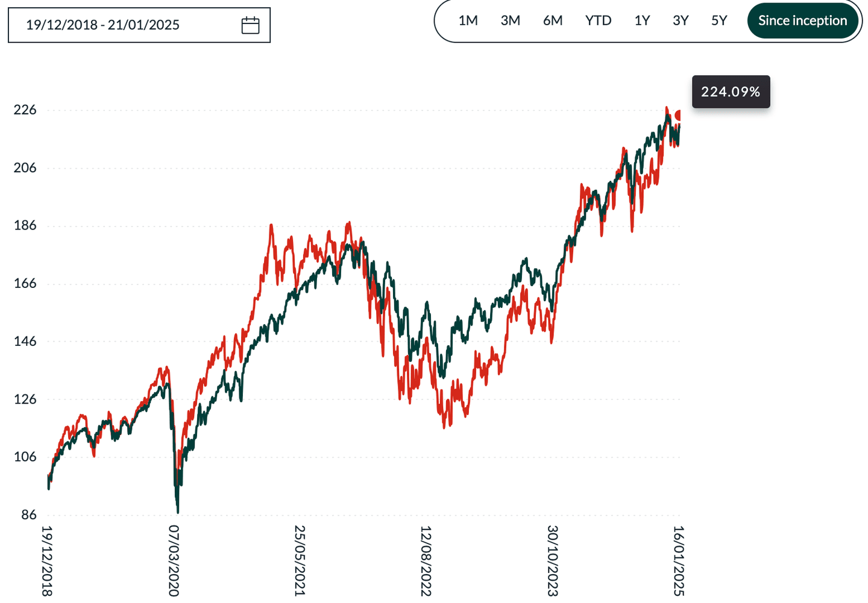Screen dimensions: 868x603
Task: Toggle the 1Y time range
Action: [641, 20]
